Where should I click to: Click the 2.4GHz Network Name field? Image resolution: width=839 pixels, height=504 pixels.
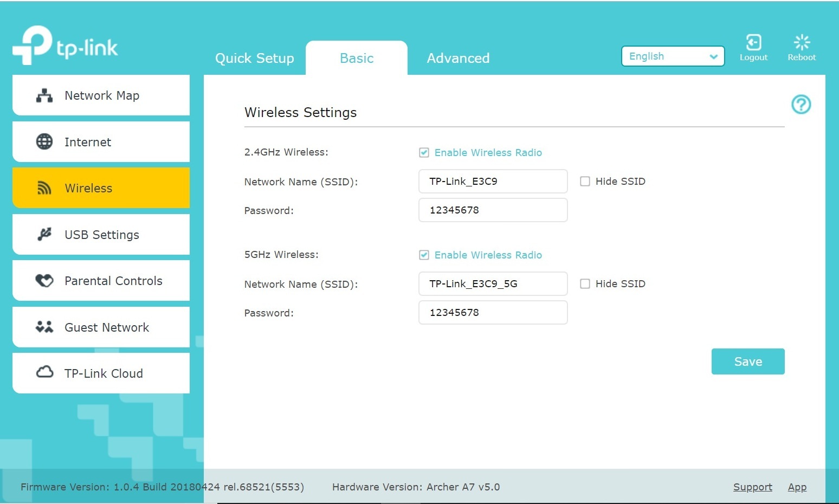click(x=493, y=181)
